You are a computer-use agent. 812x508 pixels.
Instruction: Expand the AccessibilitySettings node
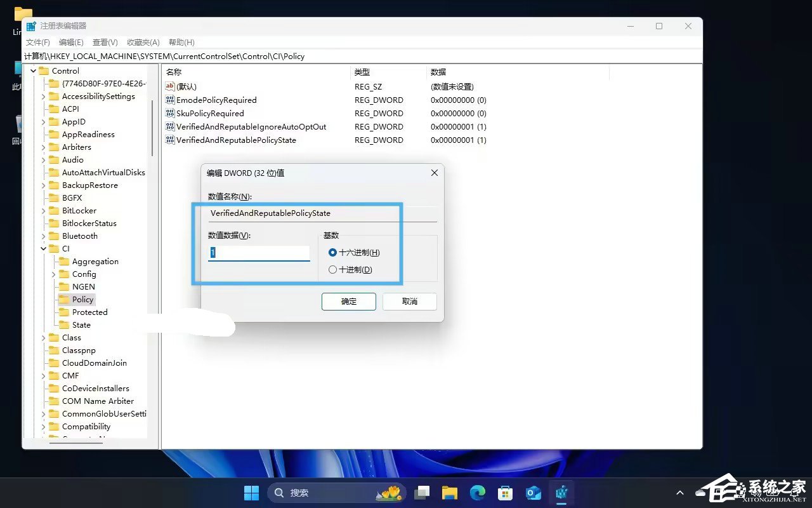pyautogui.click(x=43, y=97)
